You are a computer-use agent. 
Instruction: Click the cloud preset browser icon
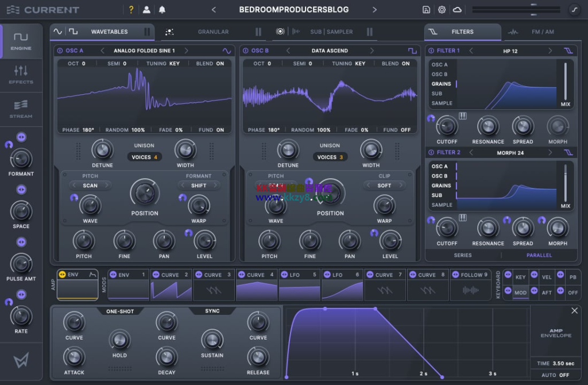[x=457, y=10]
